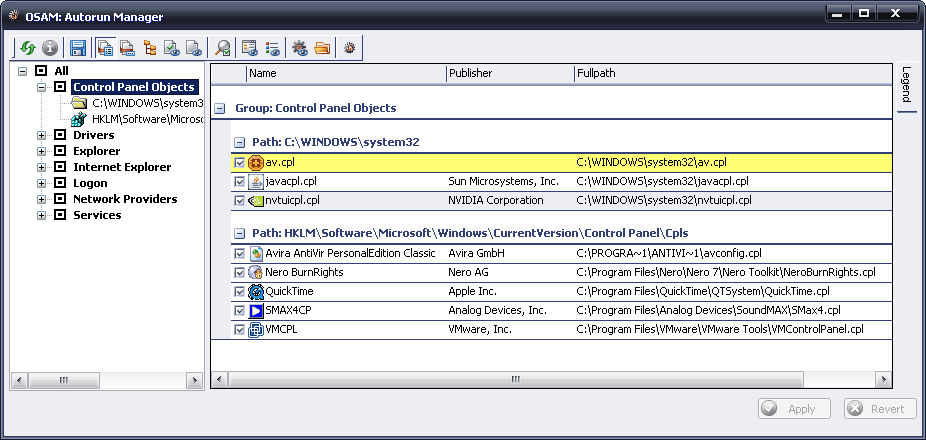Click the folder icon for C:\WINDOWS\system3 tree node
This screenshot has width=926, height=440.
click(79, 103)
